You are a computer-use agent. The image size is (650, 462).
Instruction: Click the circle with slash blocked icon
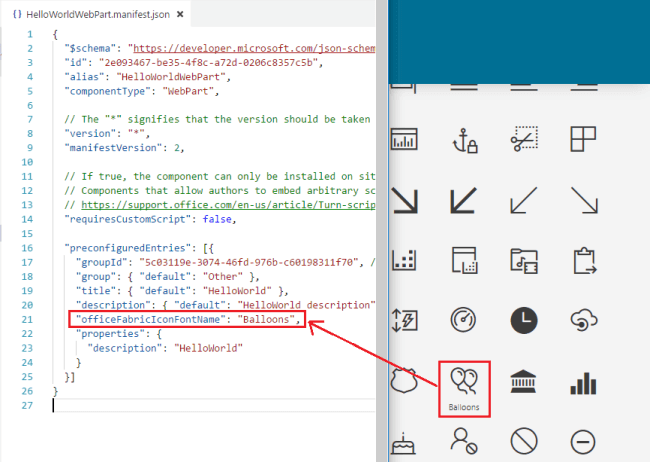[x=524, y=441]
